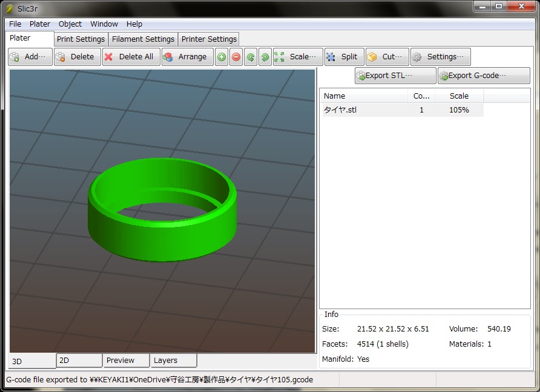Image resolution: width=540 pixels, height=392 pixels.
Task: Click the volume value 540.19
Action: tap(499, 329)
